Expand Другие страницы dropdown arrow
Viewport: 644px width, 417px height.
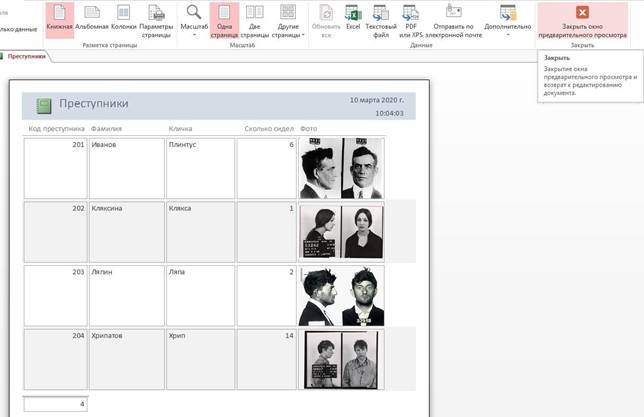[303, 35]
